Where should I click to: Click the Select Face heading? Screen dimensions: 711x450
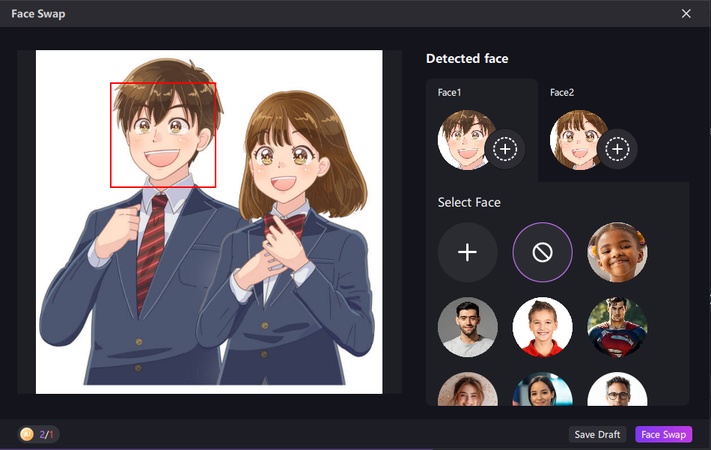(x=469, y=202)
